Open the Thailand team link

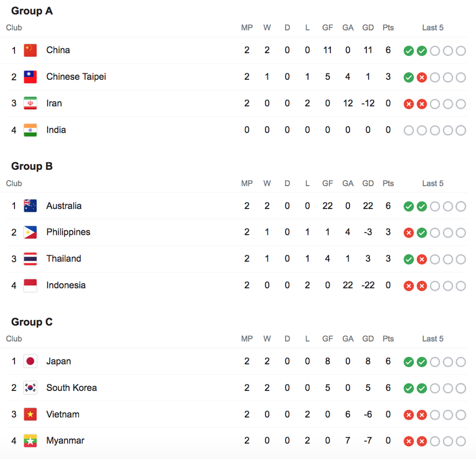point(64,259)
